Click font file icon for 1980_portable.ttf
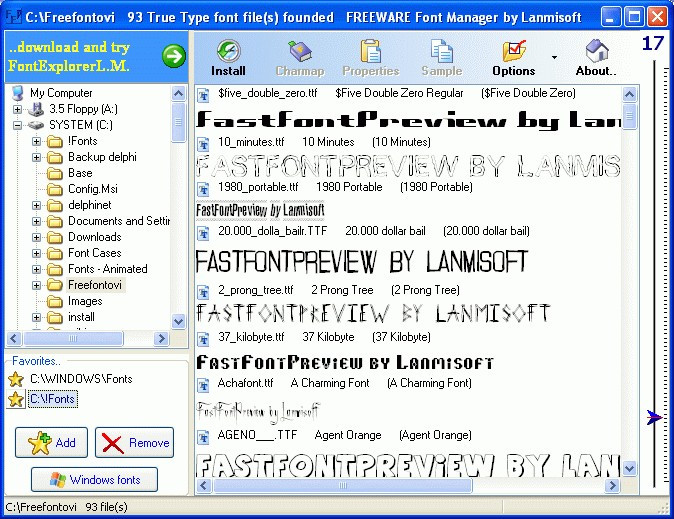Image resolution: width=674 pixels, height=519 pixels. coord(203,188)
